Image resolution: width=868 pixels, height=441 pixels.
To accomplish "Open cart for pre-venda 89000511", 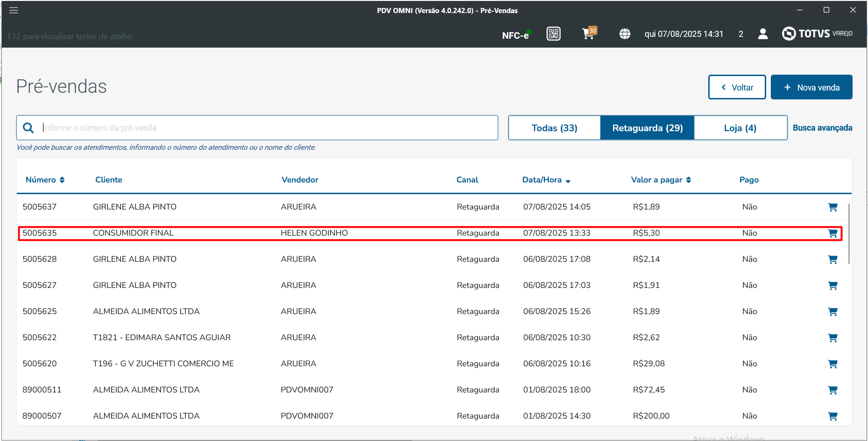I will point(832,390).
